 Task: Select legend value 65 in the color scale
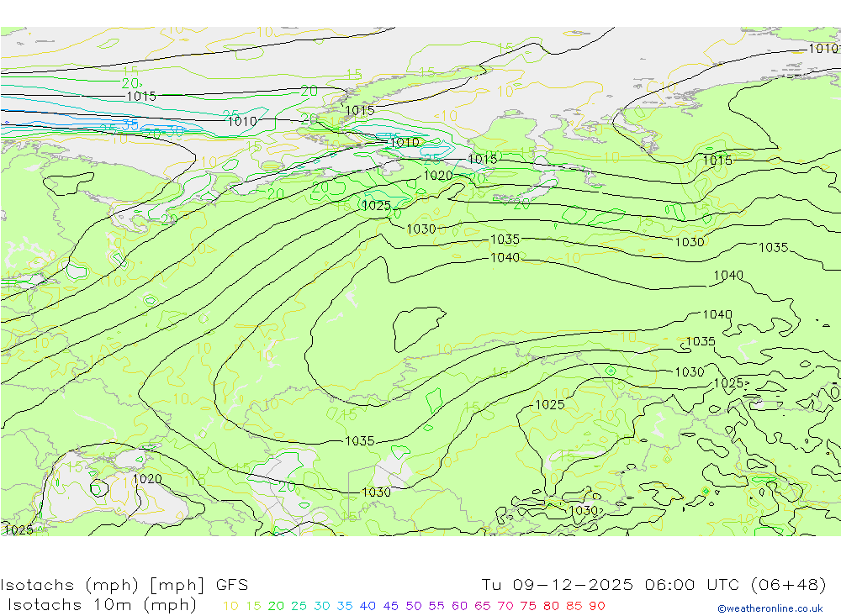[483, 606]
